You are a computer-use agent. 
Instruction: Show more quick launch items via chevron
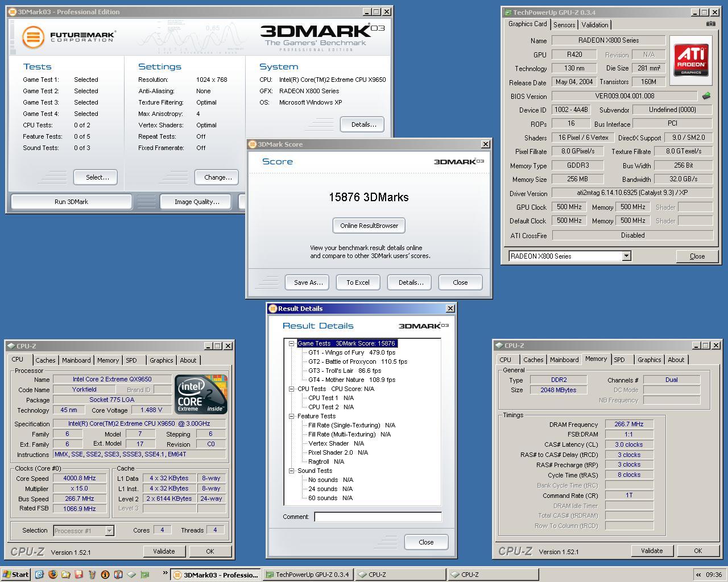pos(165,573)
